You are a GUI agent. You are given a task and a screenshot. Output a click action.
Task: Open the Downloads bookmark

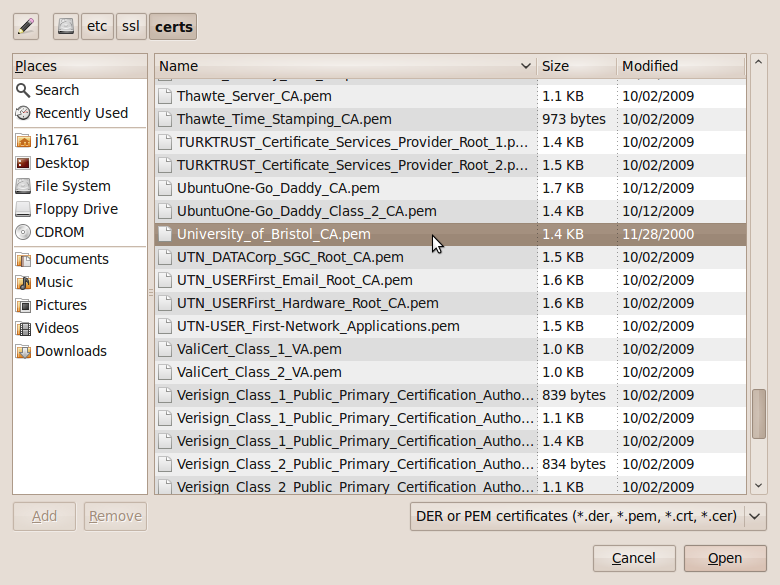tap(80, 351)
